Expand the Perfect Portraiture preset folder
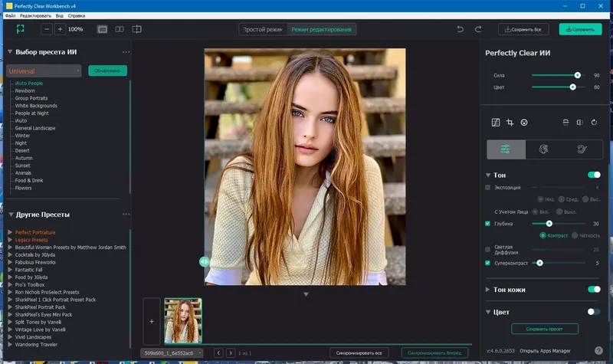This screenshot has width=613, height=364. pos(10,232)
